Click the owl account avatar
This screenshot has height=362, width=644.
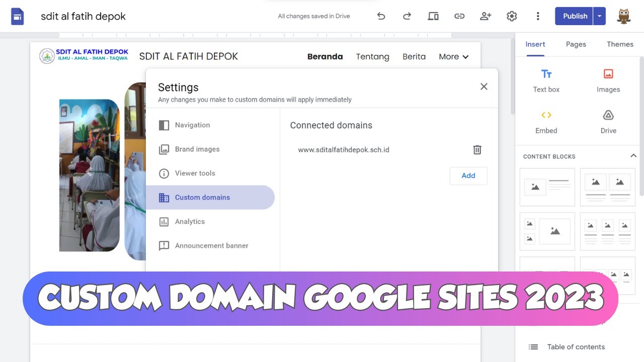coord(624,16)
